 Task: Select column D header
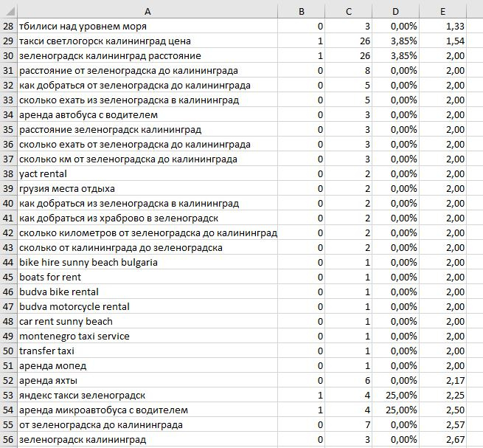[395, 11]
